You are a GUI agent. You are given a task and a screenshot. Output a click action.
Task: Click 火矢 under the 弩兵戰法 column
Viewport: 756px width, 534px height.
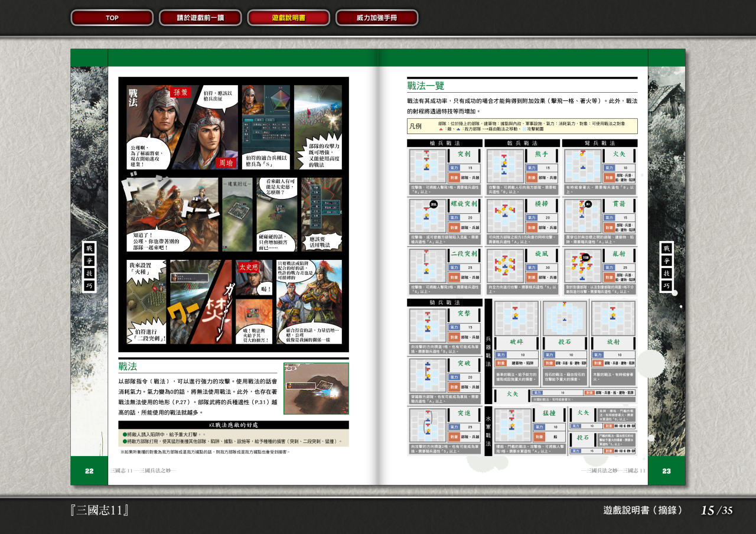pos(619,154)
